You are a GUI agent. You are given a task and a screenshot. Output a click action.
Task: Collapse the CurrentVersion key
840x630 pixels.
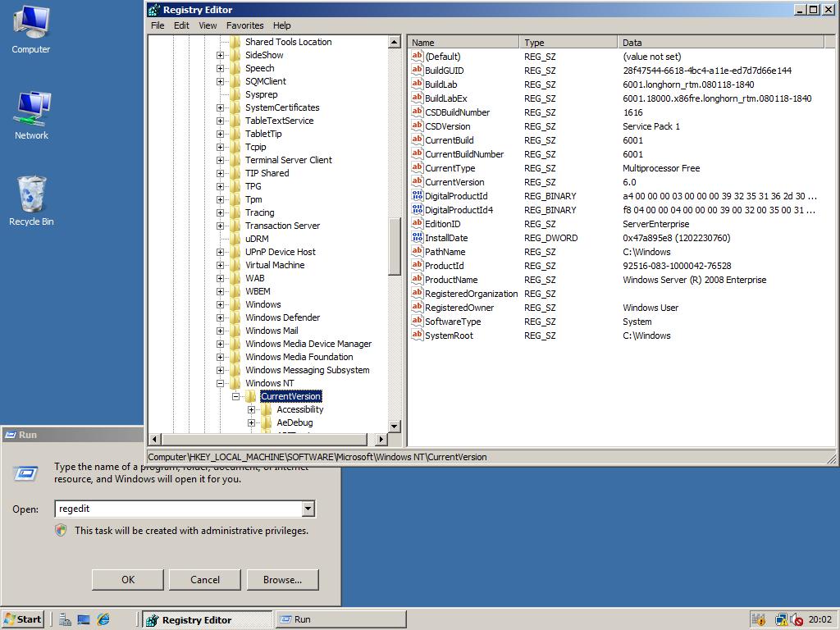pyautogui.click(x=235, y=396)
